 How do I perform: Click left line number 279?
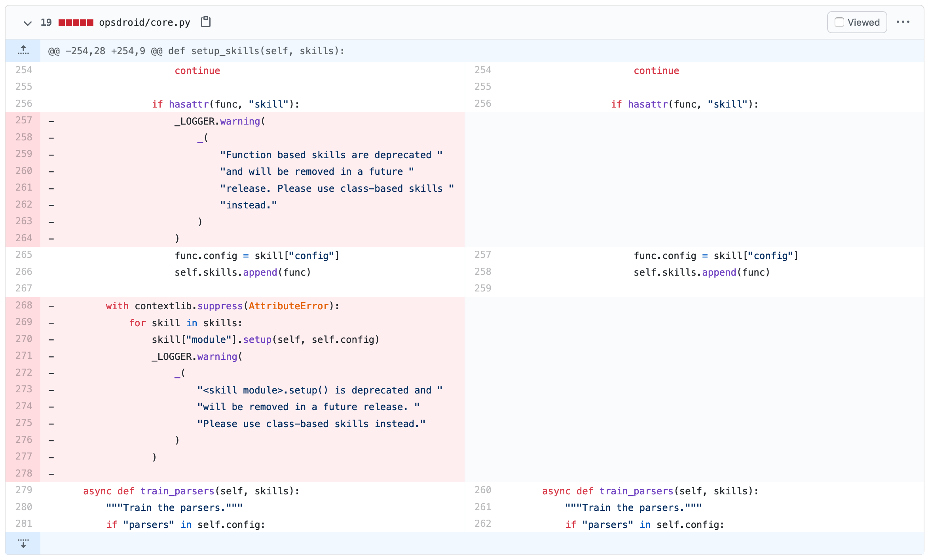point(24,490)
